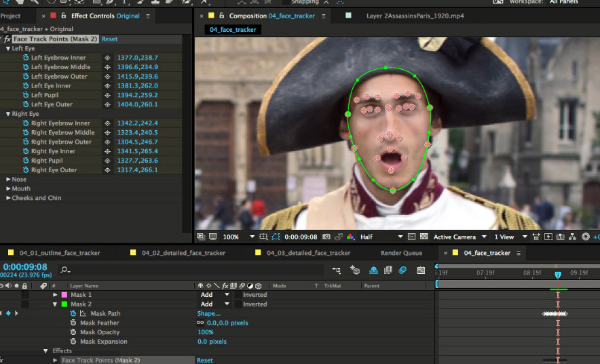The image size is (600, 364).
Task: Open 04_03_detailed_face_tracker timeline tab
Action: (308, 253)
